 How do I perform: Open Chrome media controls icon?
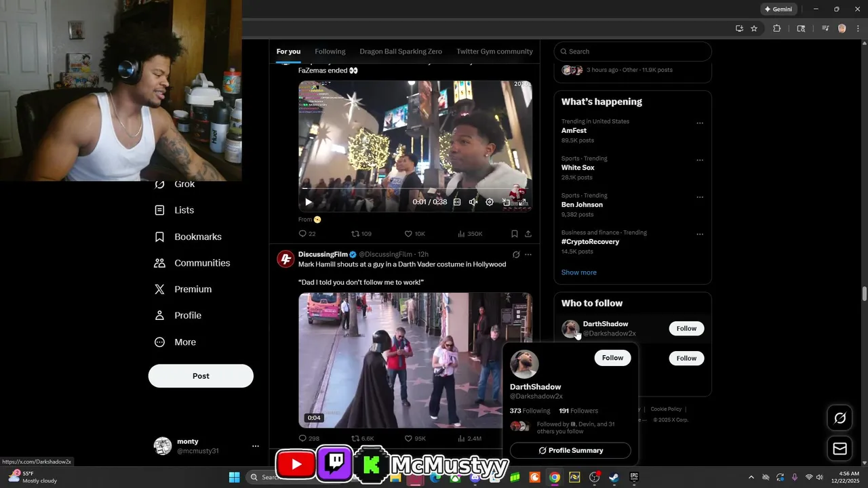click(x=825, y=28)
